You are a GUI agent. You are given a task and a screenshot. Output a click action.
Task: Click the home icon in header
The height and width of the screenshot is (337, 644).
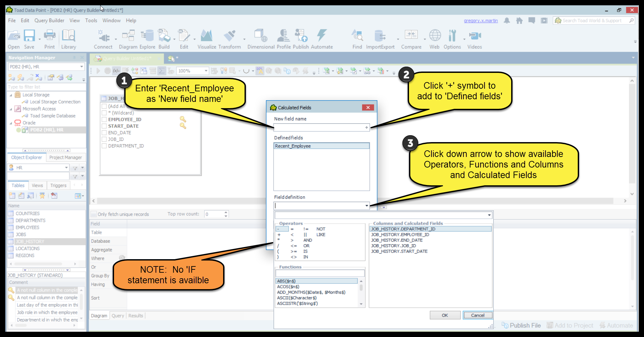click(519, 20)
